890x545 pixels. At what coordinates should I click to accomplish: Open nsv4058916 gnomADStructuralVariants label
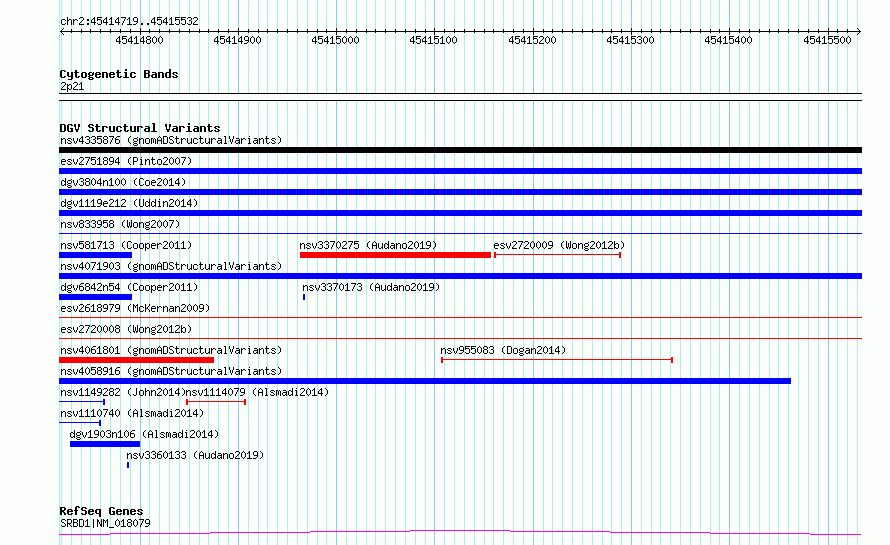(x=171, y=371)
